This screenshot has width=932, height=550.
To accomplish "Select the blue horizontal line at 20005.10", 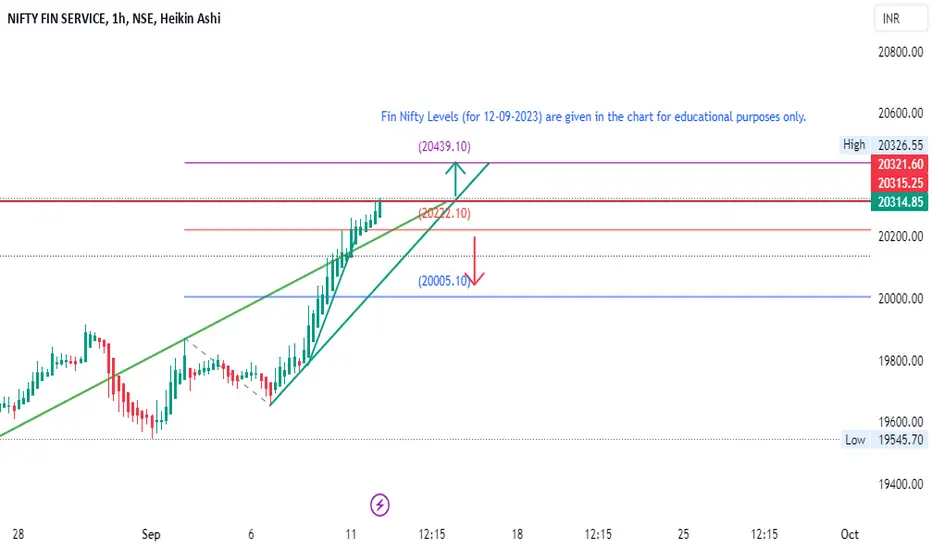I will click(527, 297).
